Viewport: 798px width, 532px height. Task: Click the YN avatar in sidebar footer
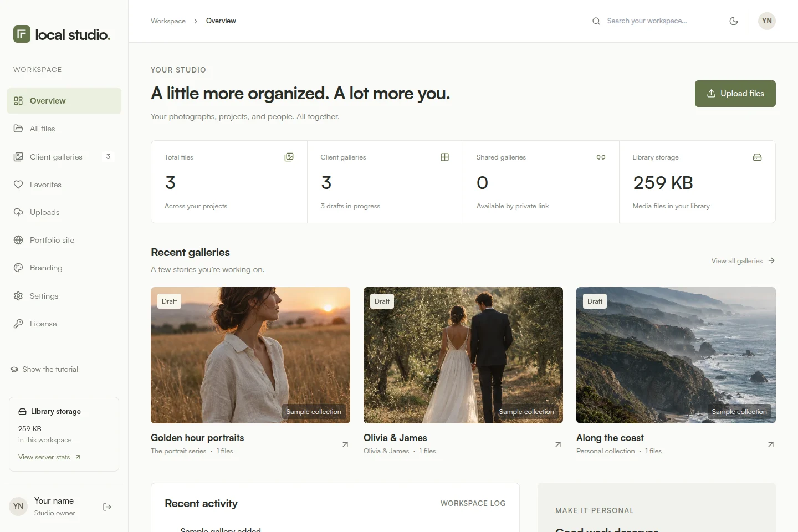(18, 507)
